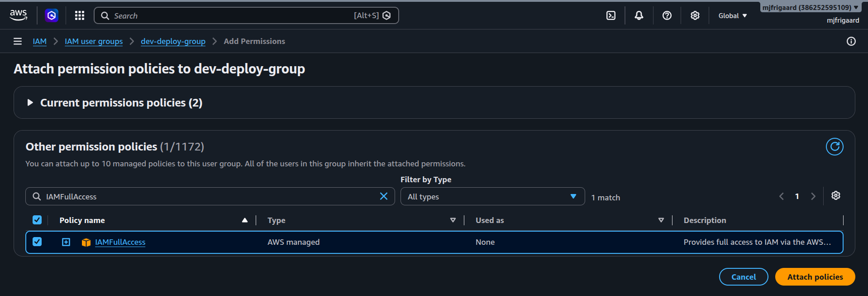Click the Attach policies button
The height and width of the screenshot is (296, 868).
(815, 277)
